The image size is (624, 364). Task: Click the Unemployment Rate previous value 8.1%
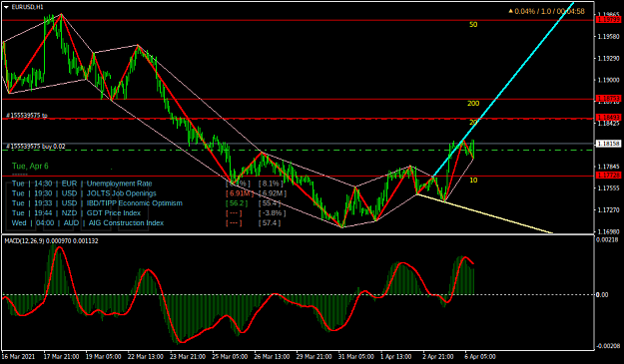click(271, 183)
